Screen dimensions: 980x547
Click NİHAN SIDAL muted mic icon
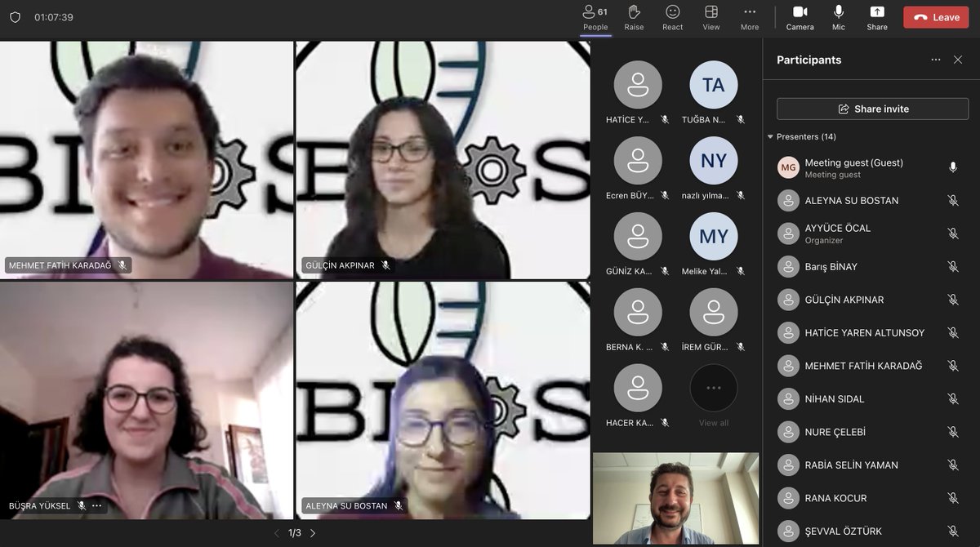click(952, 398)
